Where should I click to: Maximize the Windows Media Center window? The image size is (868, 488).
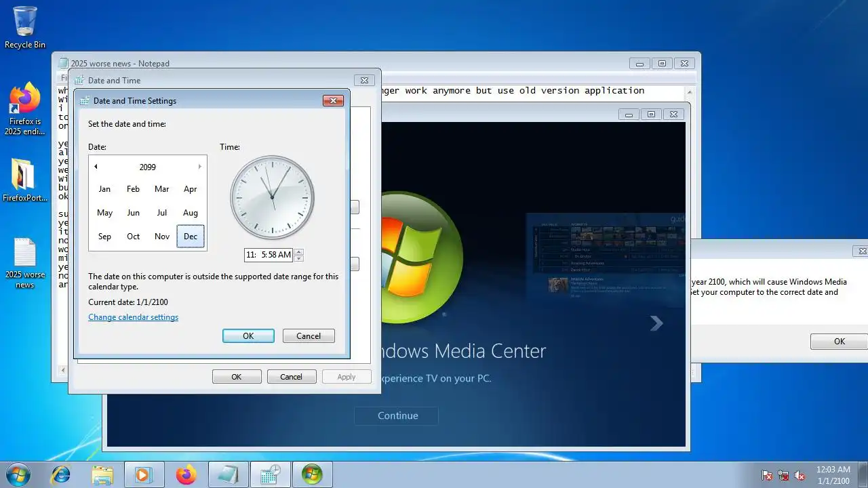(651, 115)
